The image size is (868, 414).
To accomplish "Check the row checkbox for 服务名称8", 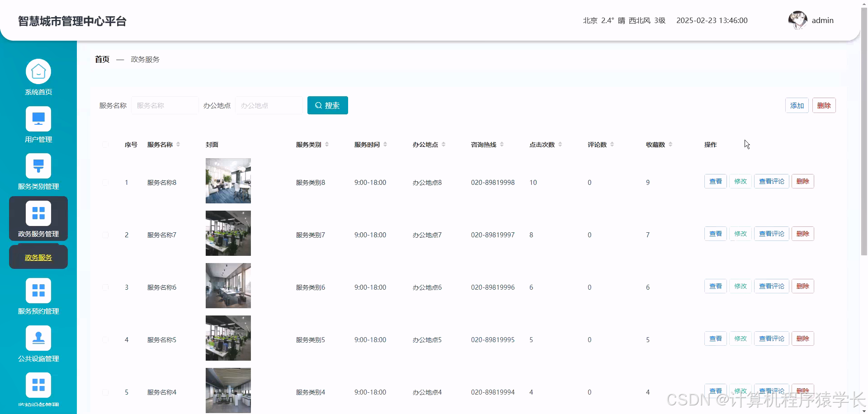I will point(105,183).
